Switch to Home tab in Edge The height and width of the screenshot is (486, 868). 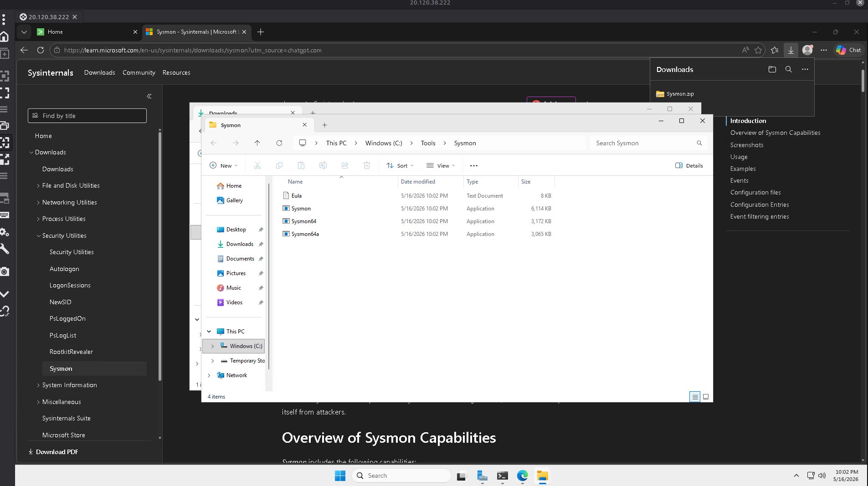87,32
